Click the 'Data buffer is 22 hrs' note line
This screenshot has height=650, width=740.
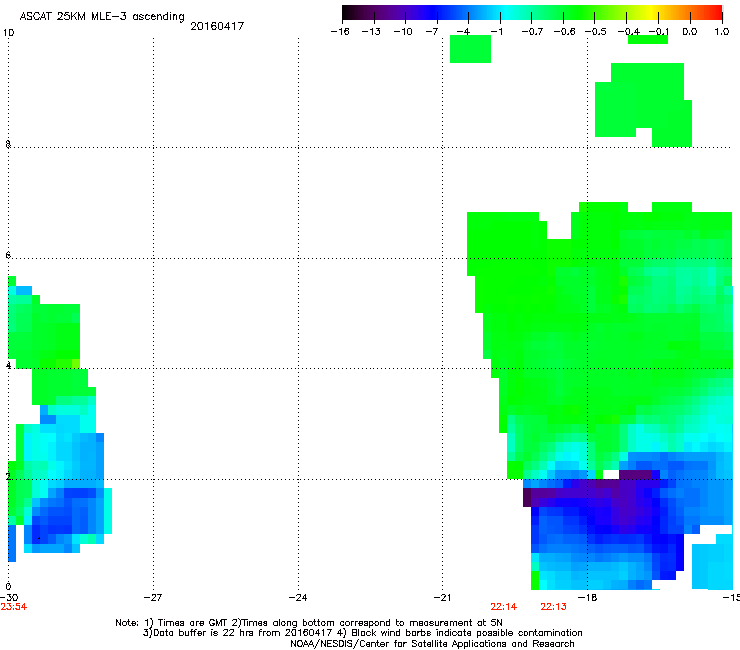[x=362, y=633]
